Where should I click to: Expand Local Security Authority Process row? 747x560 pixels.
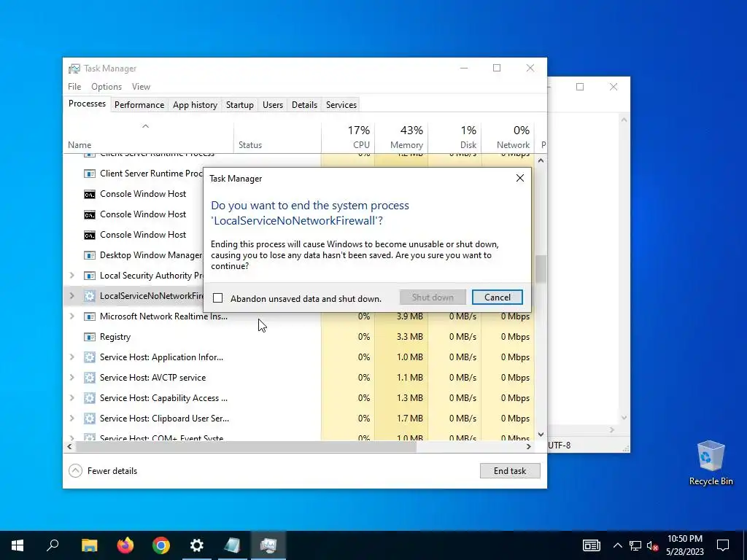(x=72, y=275)
